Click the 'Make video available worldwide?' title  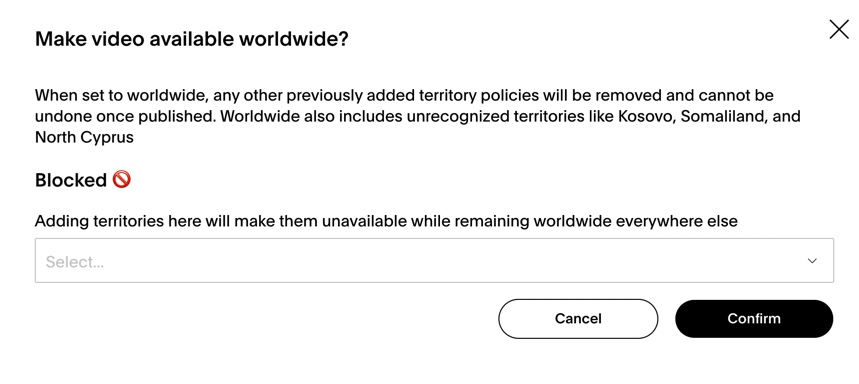coord(192,39)
